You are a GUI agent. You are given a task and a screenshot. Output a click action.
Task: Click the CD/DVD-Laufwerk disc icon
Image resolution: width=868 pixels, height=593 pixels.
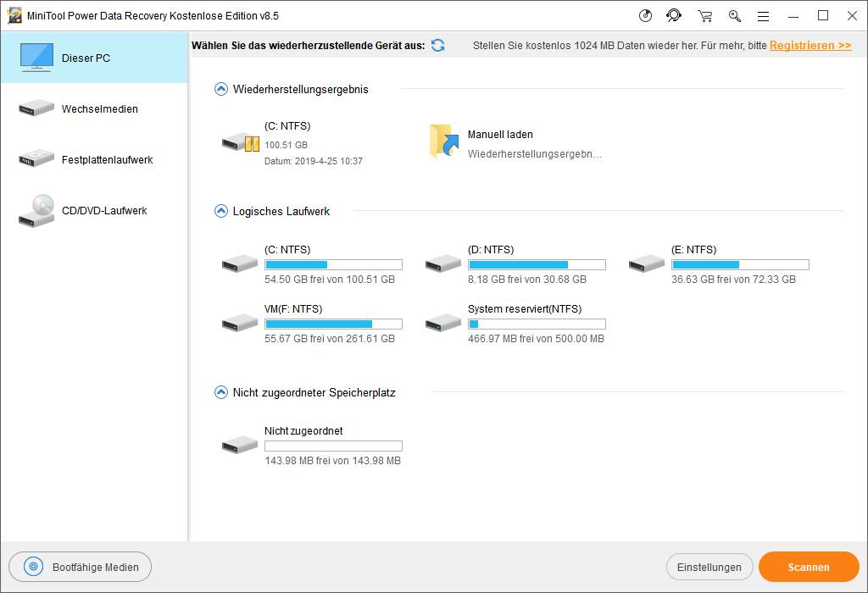pyautogui.click(x=36, y=211)
